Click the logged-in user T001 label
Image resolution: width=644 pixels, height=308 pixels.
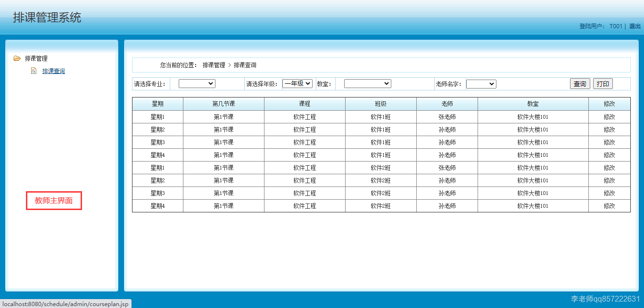pyautogui.click(x=615, y=27)
